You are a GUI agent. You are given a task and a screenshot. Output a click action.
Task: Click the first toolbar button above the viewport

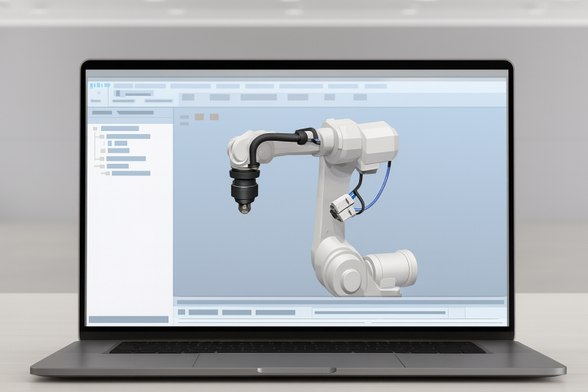[x=188, y=97]
